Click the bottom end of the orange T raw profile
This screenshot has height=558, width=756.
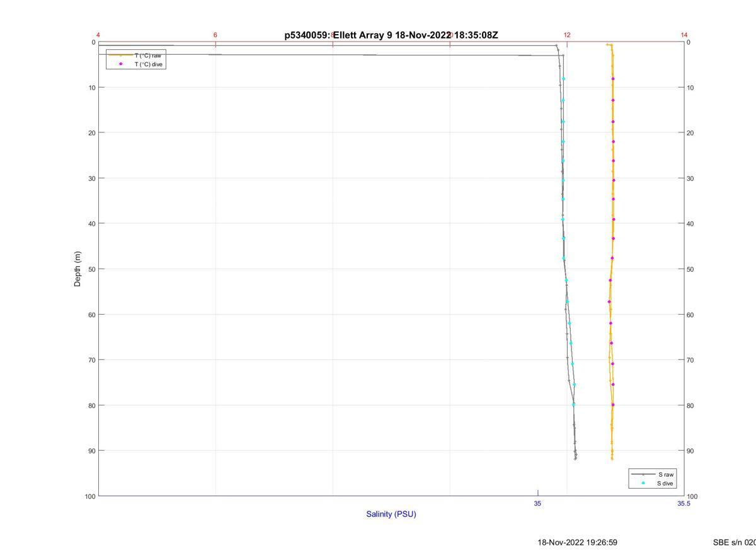pos(612,458)
